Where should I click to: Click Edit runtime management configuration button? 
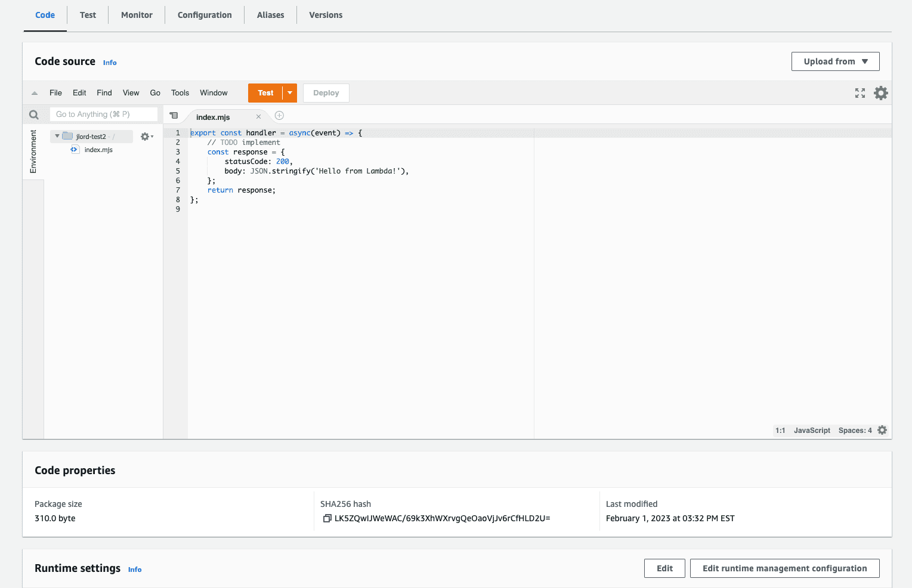pyautogui.click(x=784, y=568)
